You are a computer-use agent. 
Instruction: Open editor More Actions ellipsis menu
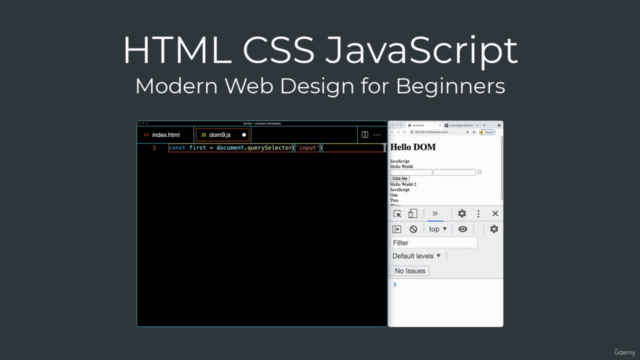(377, 135)
